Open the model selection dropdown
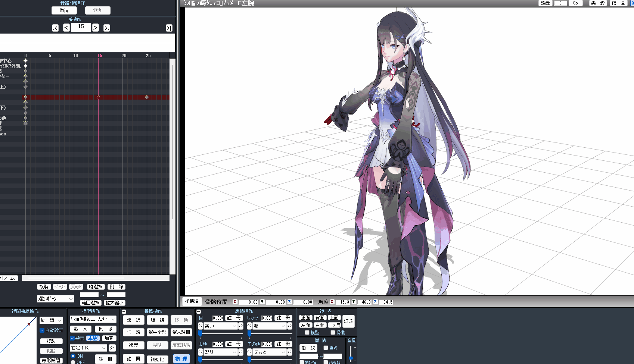The width and height of the screenshot is (634, 364). 93,319
